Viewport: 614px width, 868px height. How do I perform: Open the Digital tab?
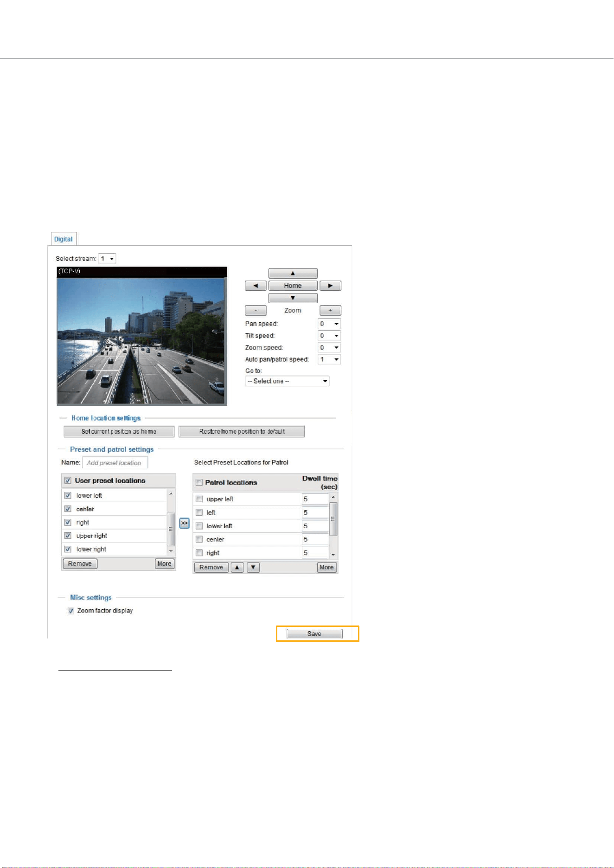click(63, 239)
